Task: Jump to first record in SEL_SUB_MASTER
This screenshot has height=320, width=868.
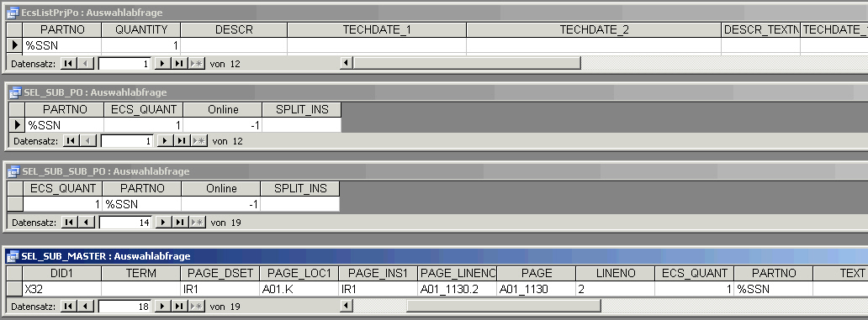Action: pyautogui.click(x=68, y=306)
